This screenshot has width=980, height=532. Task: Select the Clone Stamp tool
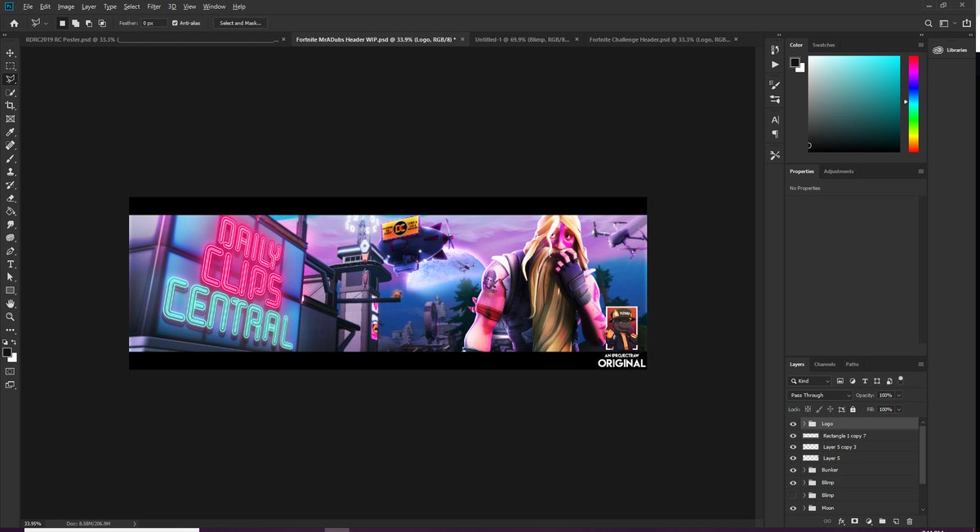coord(11,172)
